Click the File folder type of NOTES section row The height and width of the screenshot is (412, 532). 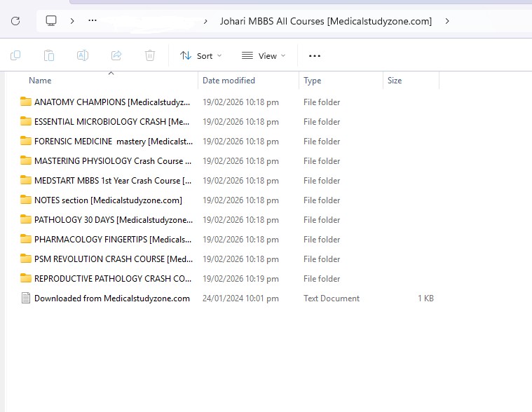coord(322,200)
